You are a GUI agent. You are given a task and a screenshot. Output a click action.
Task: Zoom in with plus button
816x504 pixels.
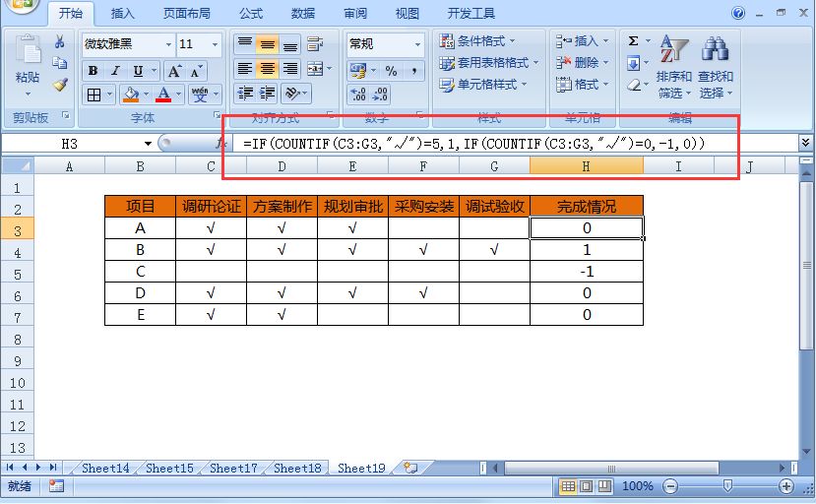785,487
